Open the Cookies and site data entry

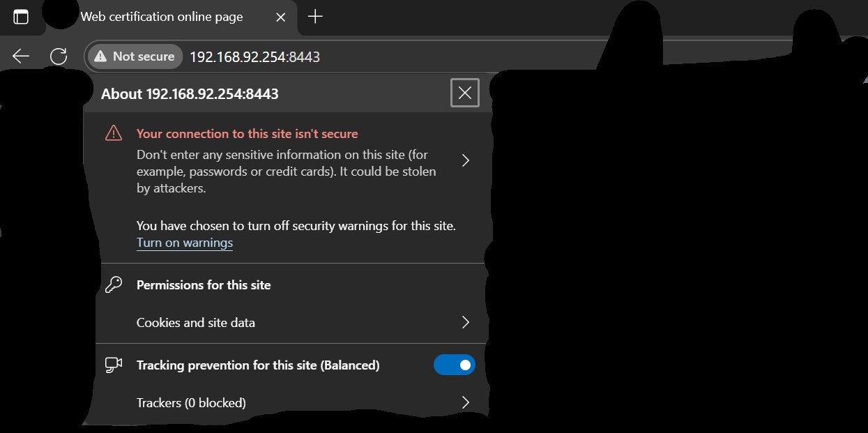[196, 322]
